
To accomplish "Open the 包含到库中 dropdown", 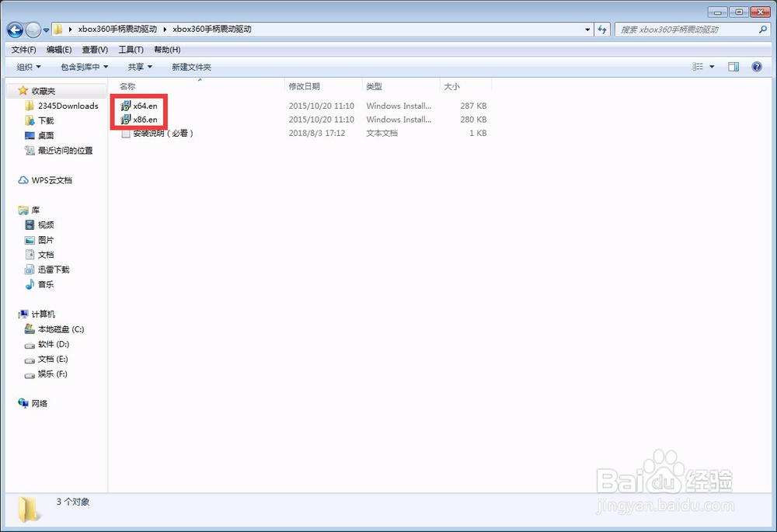I will click(x=84, y=67).
